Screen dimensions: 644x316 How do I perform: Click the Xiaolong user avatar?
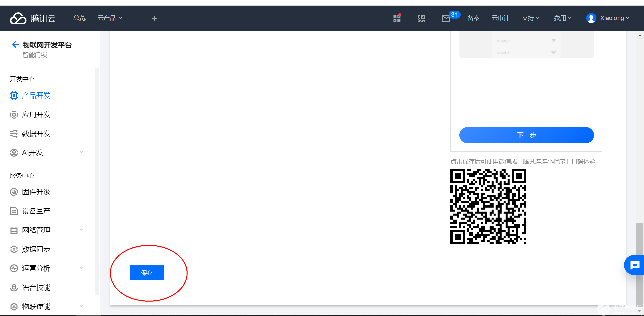click(x=591, y=18)
